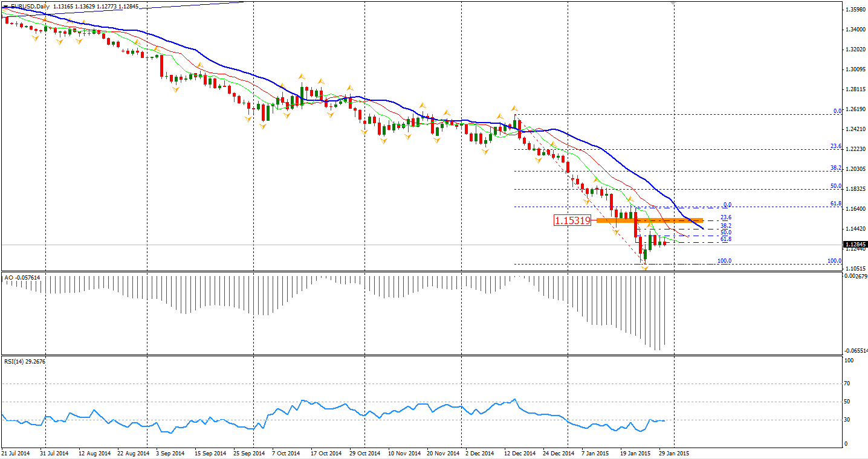Click the 1.18325 price scale value
Image resolution: width=868 pixels, height=459 pixels.
[855, 189]
